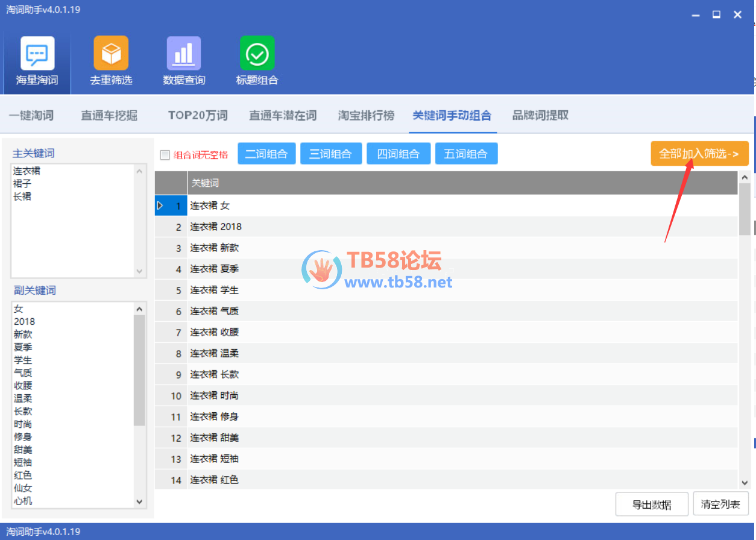Select 时尚 in the 副关键词 list
756x540 pixels.
tap(23, 424)
